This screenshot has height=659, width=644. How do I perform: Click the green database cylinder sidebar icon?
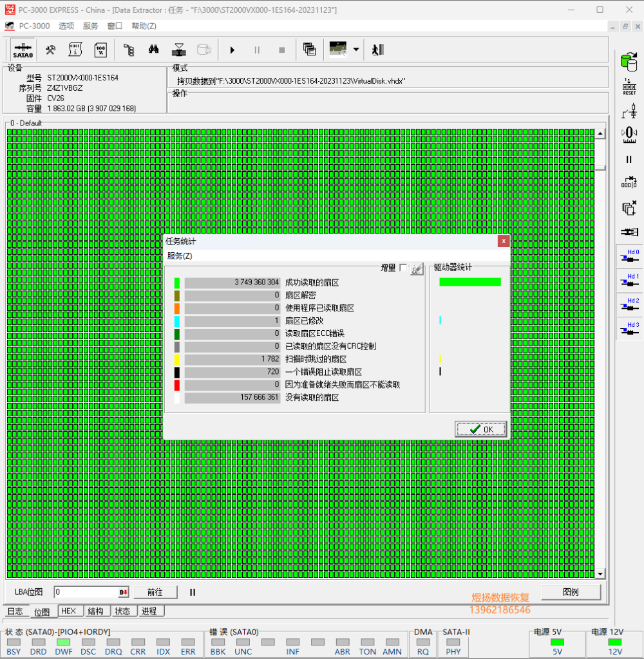pyautogui.click(x=629, y=62)
